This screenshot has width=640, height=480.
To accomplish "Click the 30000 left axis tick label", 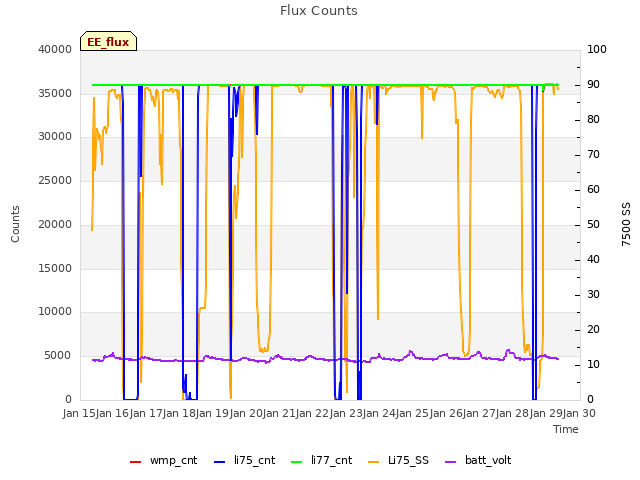I will coord(55,137).
